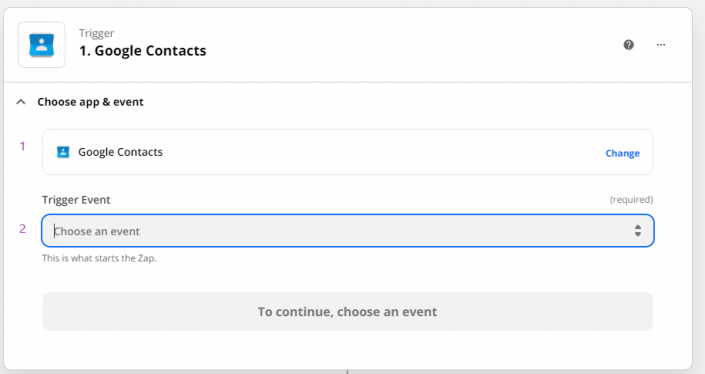Viewport: 705px width, 374px height.
Task: Open the Trigger Event dropdown arrows
Action: [x=638, y=231]
